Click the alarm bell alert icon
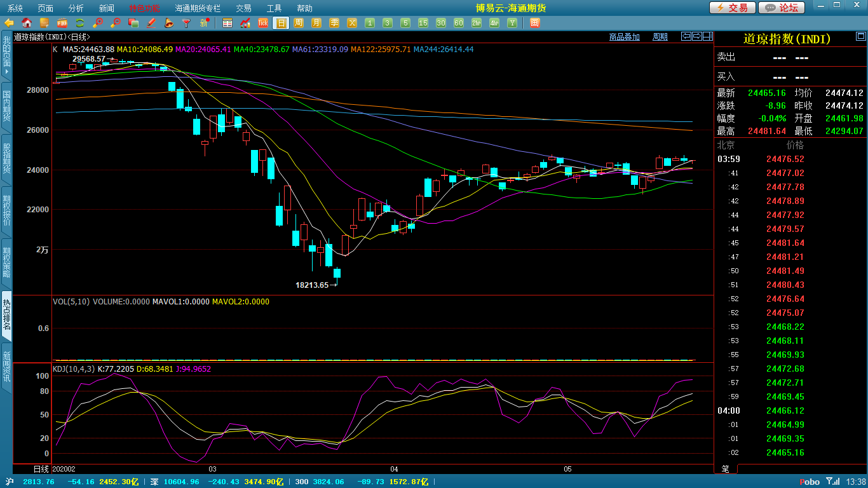 coord(169,23)
